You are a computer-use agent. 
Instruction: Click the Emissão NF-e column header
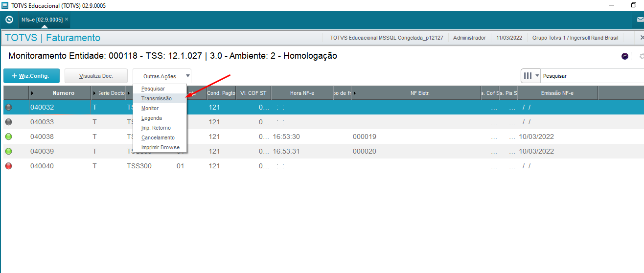tap(557, 93)
